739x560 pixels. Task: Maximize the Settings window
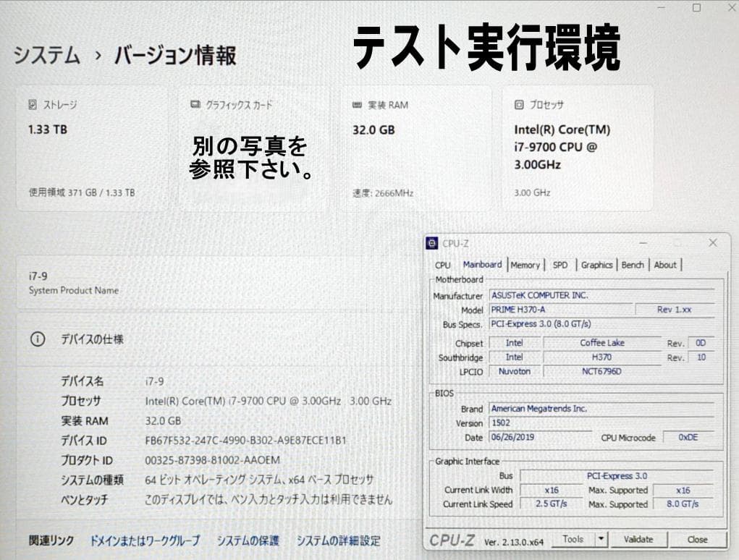pyautogui.click(x=696, y=8)
